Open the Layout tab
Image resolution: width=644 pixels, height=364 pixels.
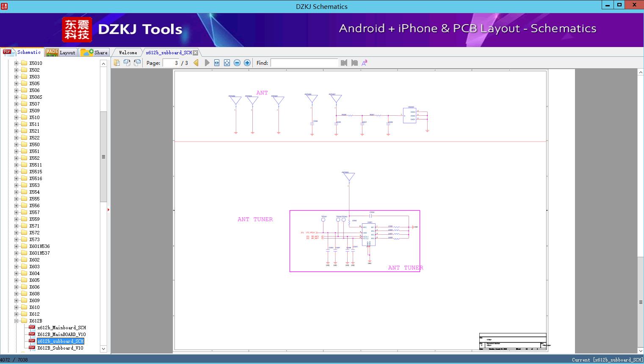(60, 53)
